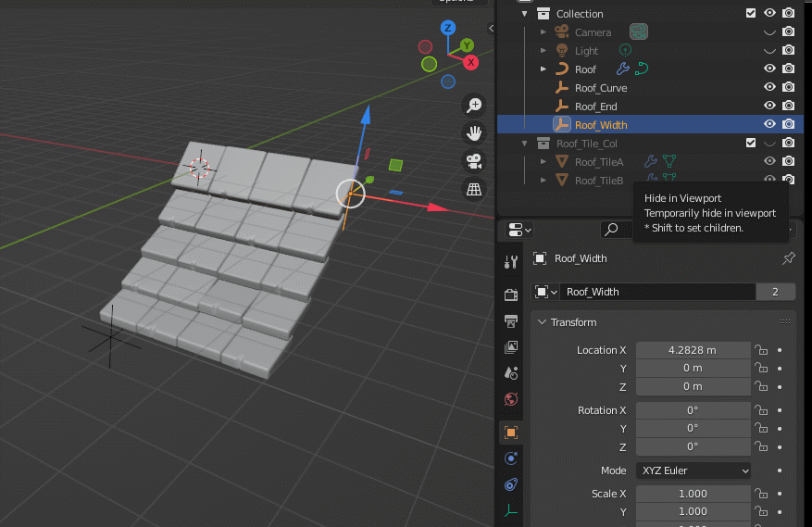
Task: Expand the Roof tree item
Action: click(543, 69)
